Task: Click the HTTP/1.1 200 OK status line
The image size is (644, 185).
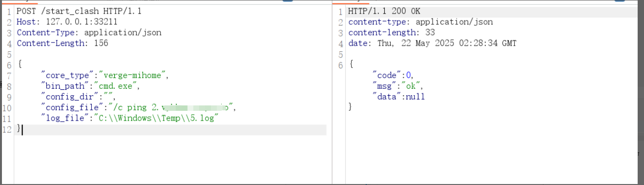Action: pos(384,11)
